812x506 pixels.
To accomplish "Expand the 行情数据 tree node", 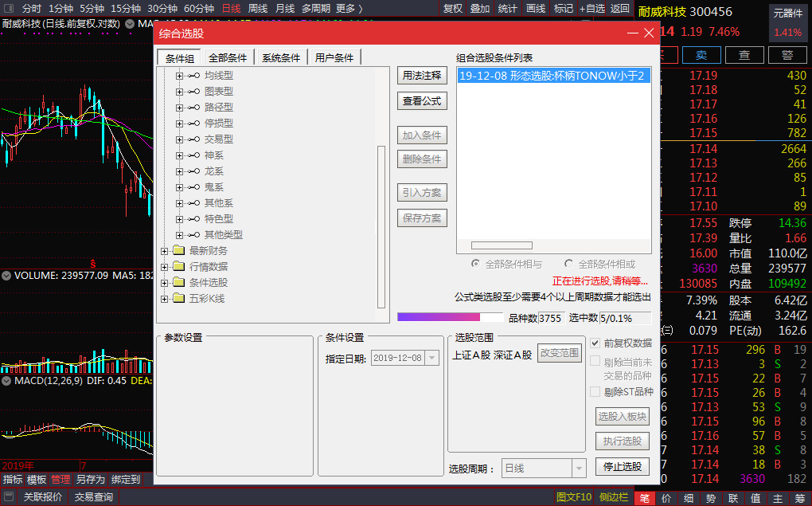I will [x=165, y=267].
